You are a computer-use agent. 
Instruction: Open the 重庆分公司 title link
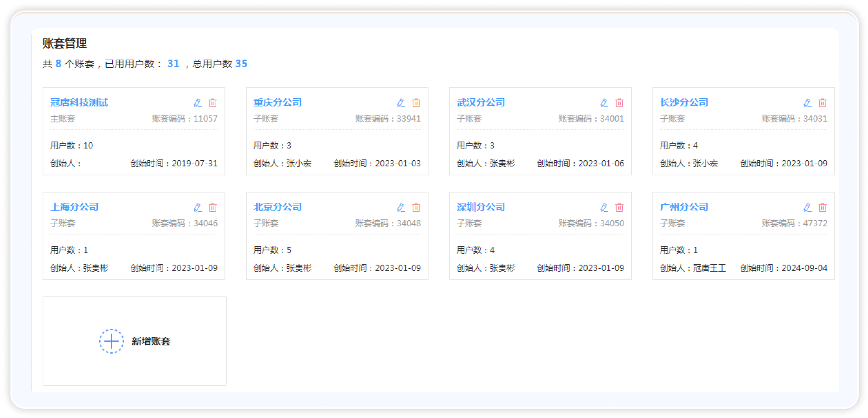[x=277, y=102]
